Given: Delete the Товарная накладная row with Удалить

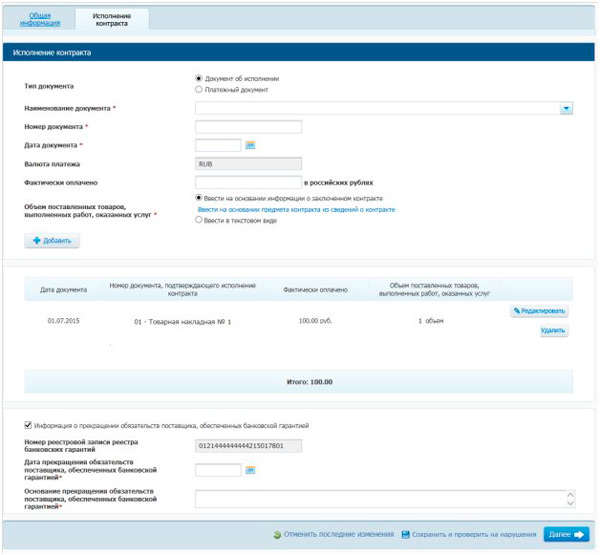Looking at the screenshot, I should [x=552, y=330].
